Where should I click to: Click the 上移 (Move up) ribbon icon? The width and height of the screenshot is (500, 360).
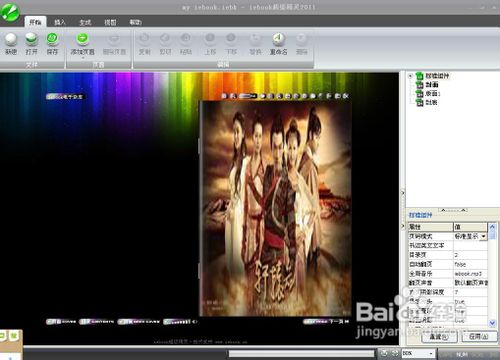pos(210,43)
